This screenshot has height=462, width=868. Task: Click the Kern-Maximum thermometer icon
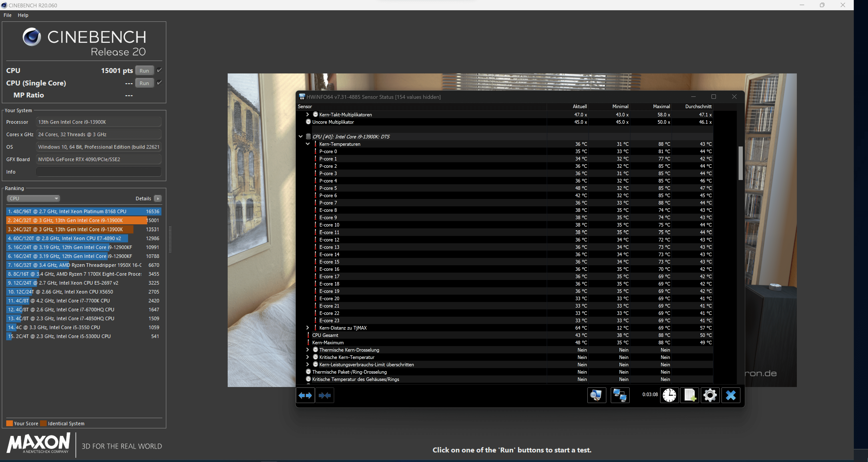[308, 343]
